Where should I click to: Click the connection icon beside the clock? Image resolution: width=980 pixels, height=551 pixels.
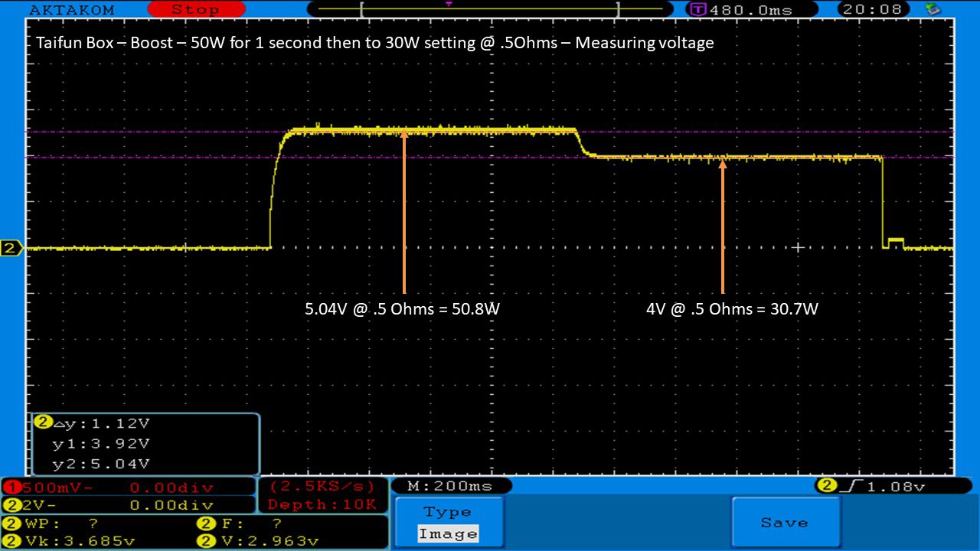pyautogui.click(x=932, y=10)
